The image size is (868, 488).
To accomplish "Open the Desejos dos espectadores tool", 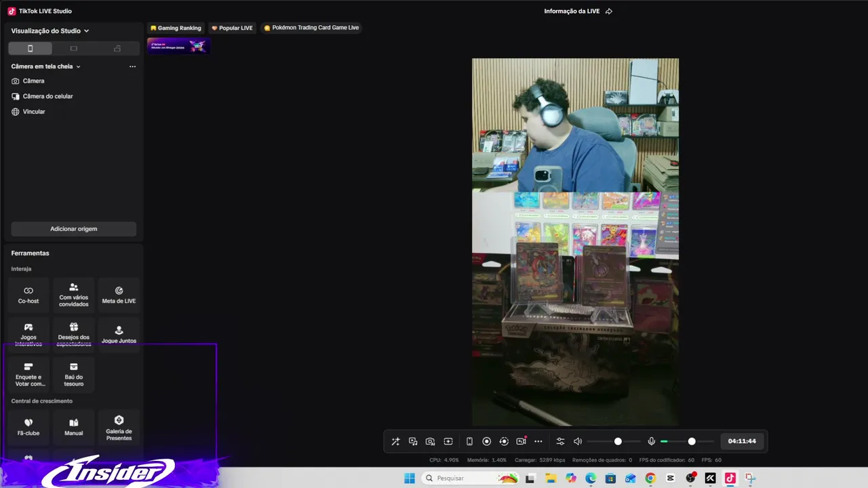I will [74, 334].
